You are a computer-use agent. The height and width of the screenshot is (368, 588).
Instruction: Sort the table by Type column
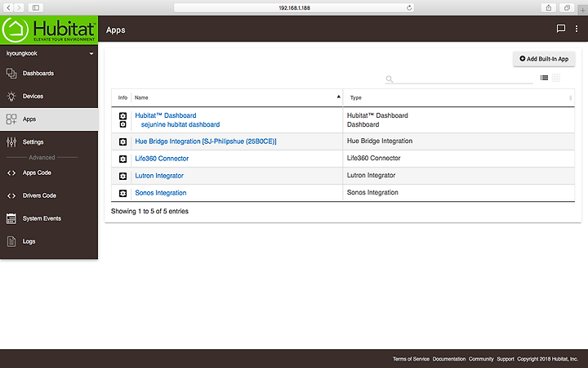459,97
